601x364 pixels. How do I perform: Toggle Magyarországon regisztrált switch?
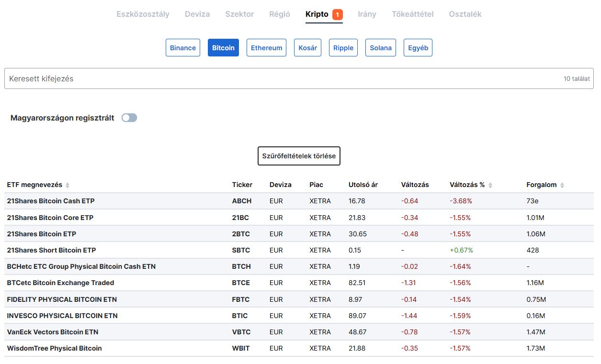point(129,118)
